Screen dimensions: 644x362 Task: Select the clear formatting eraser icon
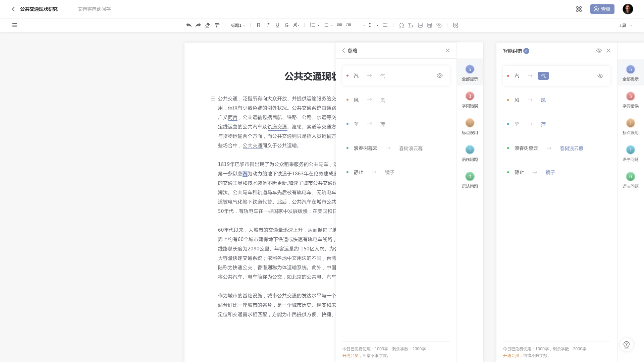208,25
